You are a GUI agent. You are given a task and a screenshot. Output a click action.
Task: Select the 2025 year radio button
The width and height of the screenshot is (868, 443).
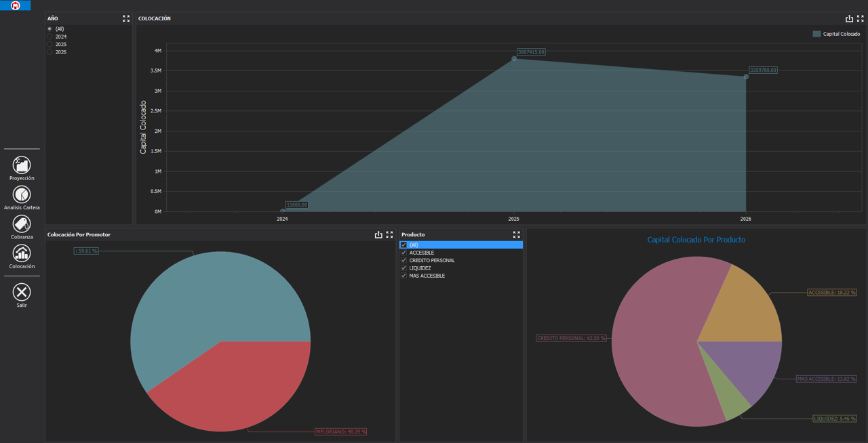50,45
